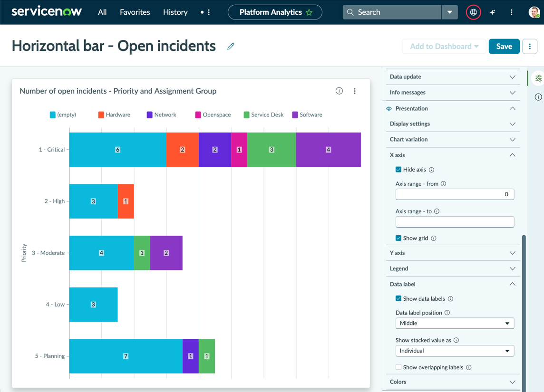
Task: Toggle the Presentation eye visibility icon
Action: coord(389,108)
